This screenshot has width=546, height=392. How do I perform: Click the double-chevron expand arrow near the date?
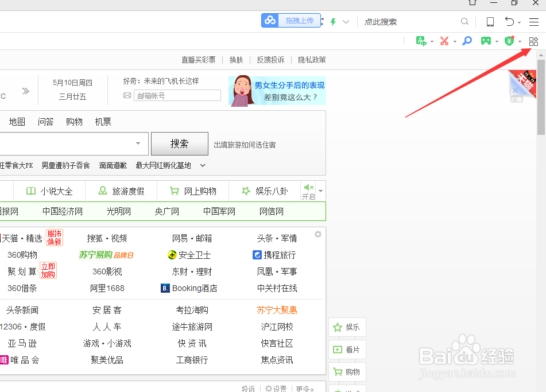(25, 91)
